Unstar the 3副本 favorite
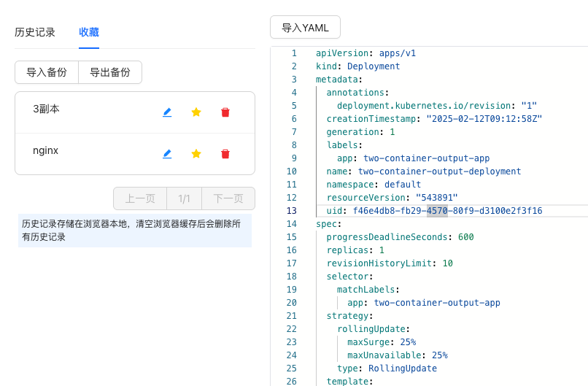588x386 pixels. (196, 112)
